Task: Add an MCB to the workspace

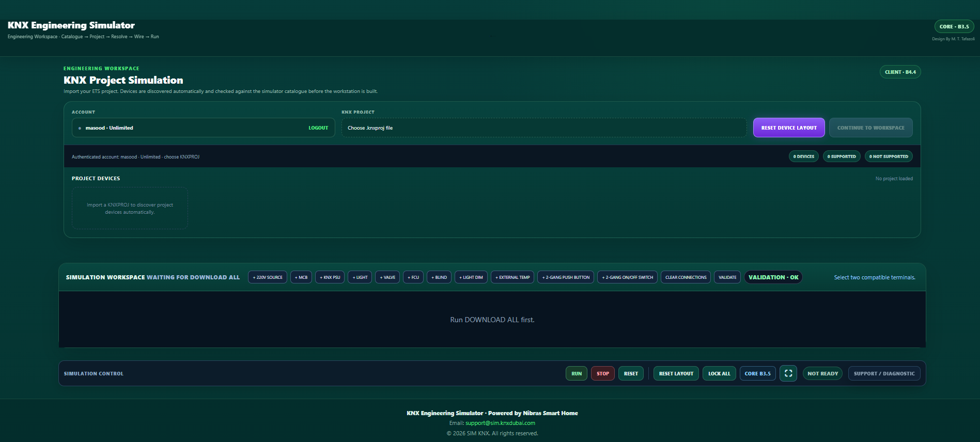Action: pos(301,277)
